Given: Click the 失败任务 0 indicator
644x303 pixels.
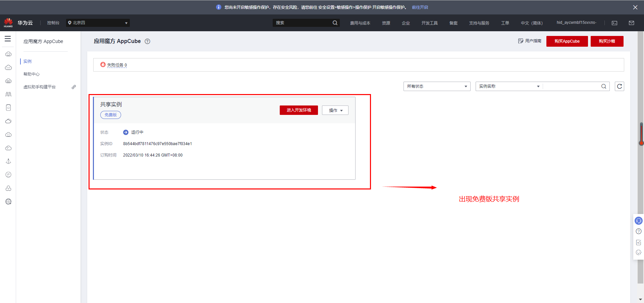Looking at the screenshot, I should [x=114, y=65].
